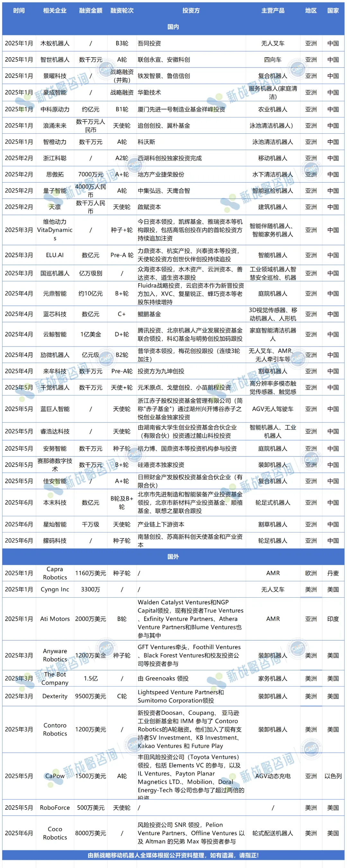The image size is (347, 868).
Task: Click amount cell 500万美元
Action: [91, 808]
